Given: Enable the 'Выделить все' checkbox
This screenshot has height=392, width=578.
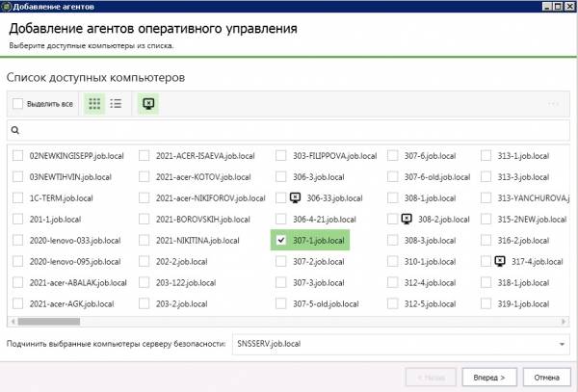Looking at the screenshot, I should [x=17, y=104].
